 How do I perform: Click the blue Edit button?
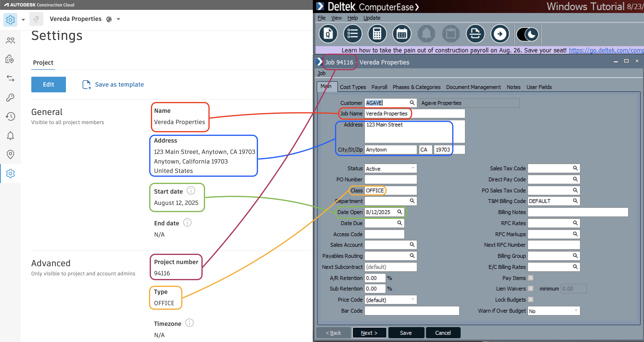pos(49,84)
